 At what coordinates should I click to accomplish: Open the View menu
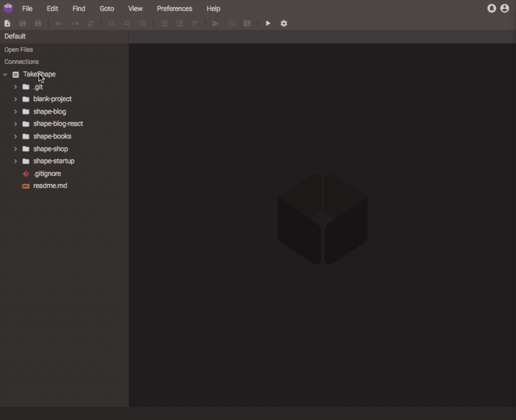(135, 9)
